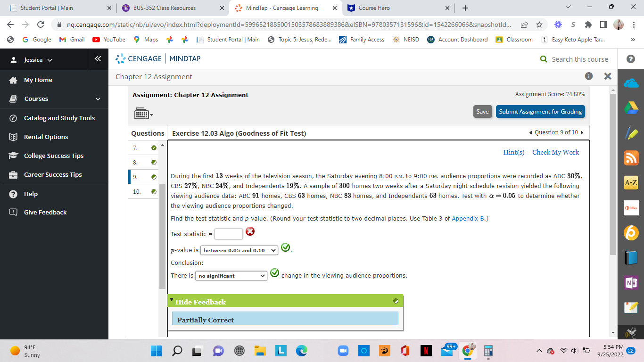Bookmark this page with star icon
Image resolution: width=644 pixels, height=362 pixels.
[x=539, y=25]
